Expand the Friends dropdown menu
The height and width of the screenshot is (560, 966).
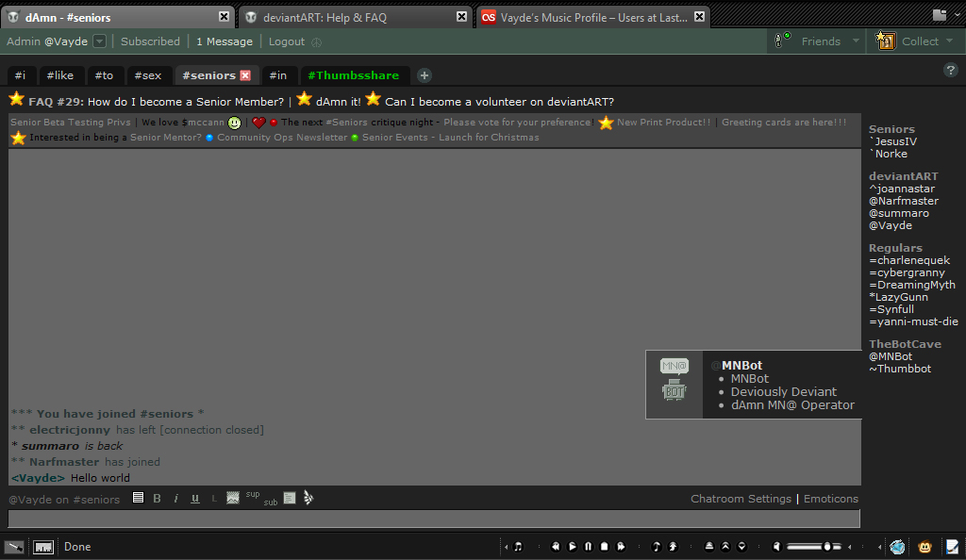(856, 41)
